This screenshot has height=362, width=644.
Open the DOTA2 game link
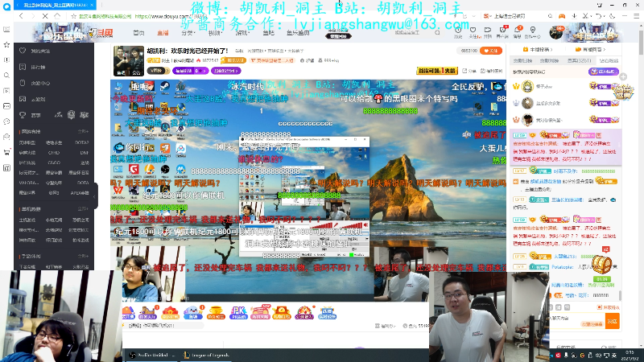pos(82,142)
